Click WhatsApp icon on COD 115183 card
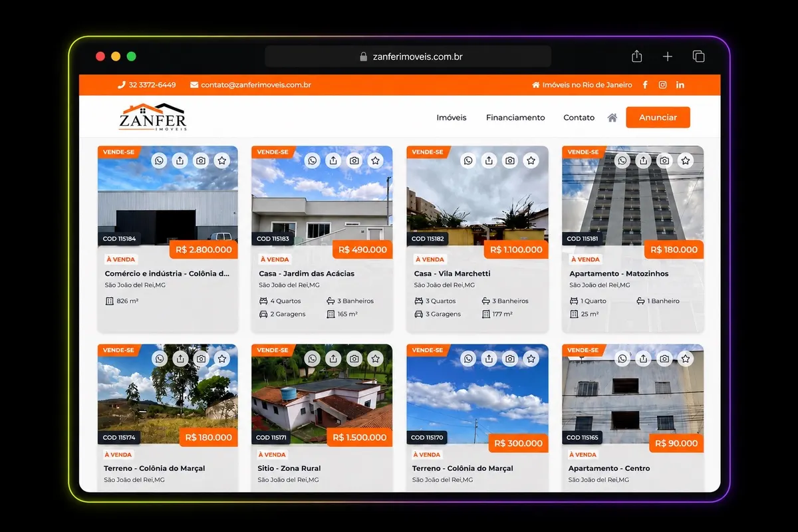 coord(313,160)
